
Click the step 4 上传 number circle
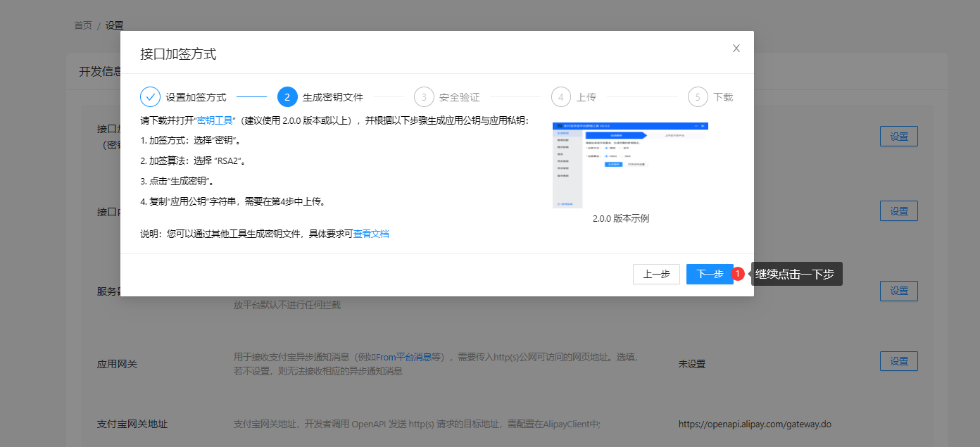[561, 97]
